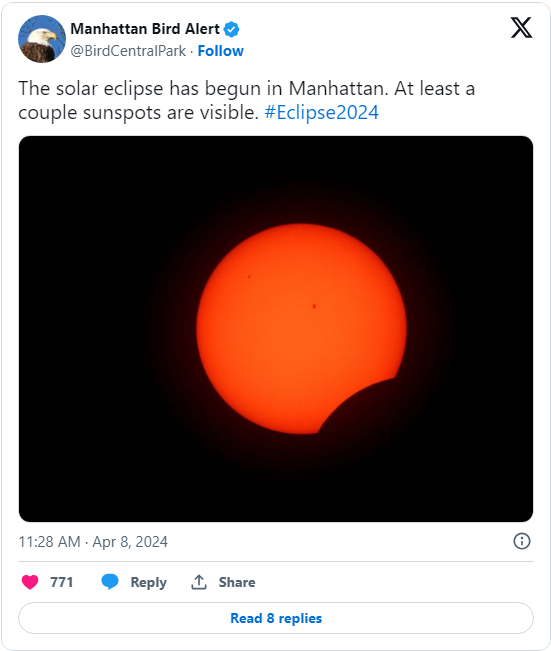Image resolution: width=551 pixels, height=651 pixels.
Task: Open the @BirdCentralPark handle
Action: point(128,51)
